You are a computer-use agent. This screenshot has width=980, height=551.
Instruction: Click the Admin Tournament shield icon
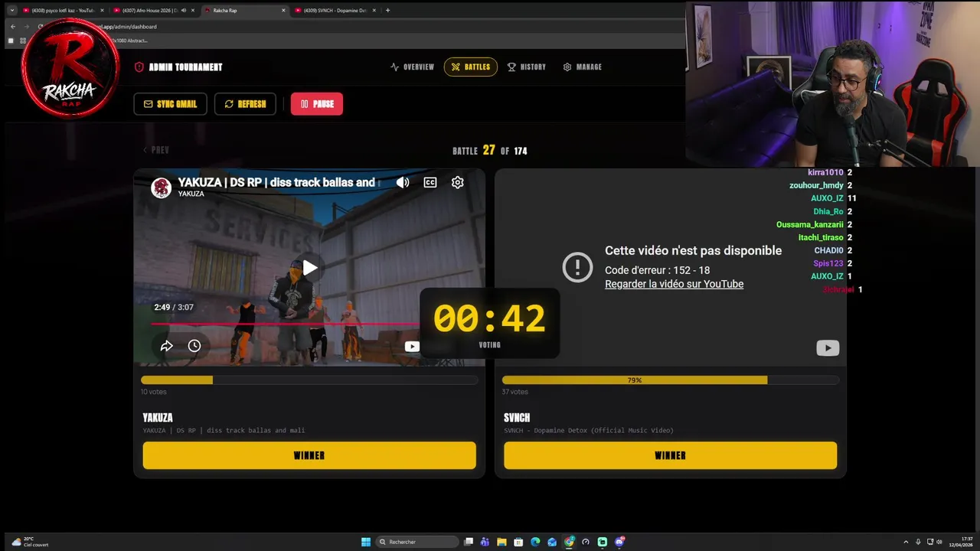pos(139,67)
